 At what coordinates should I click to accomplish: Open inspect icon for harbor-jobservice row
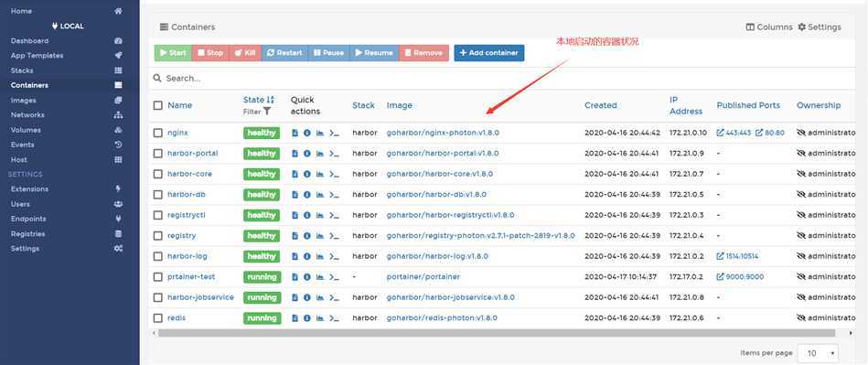(x=307, y=297)
